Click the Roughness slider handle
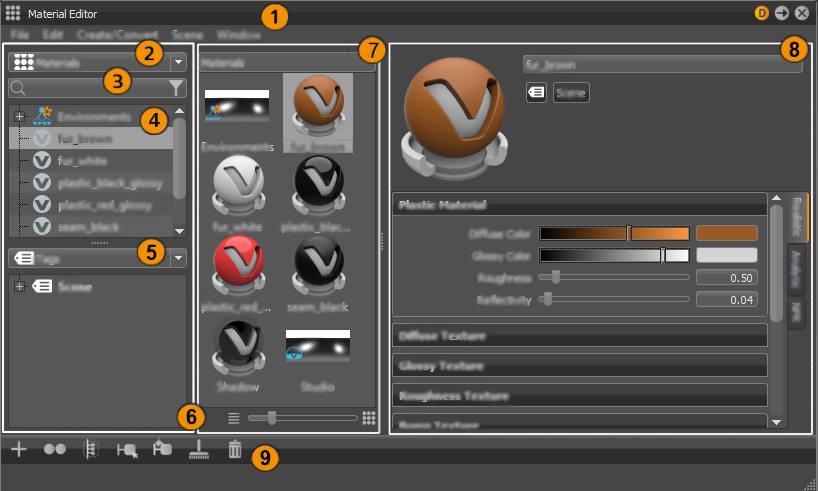This screenshot has height=491, width=818. click(x=556, y=277)
